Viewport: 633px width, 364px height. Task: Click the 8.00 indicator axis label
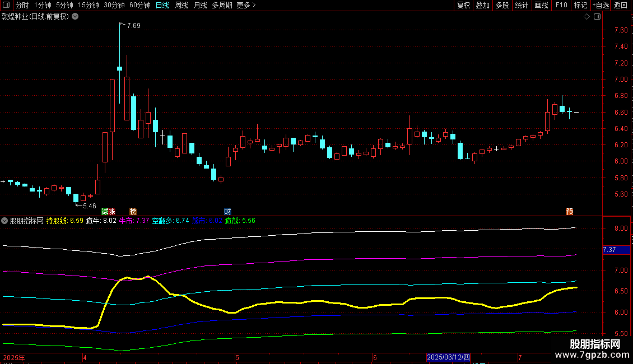coord(621,228)
